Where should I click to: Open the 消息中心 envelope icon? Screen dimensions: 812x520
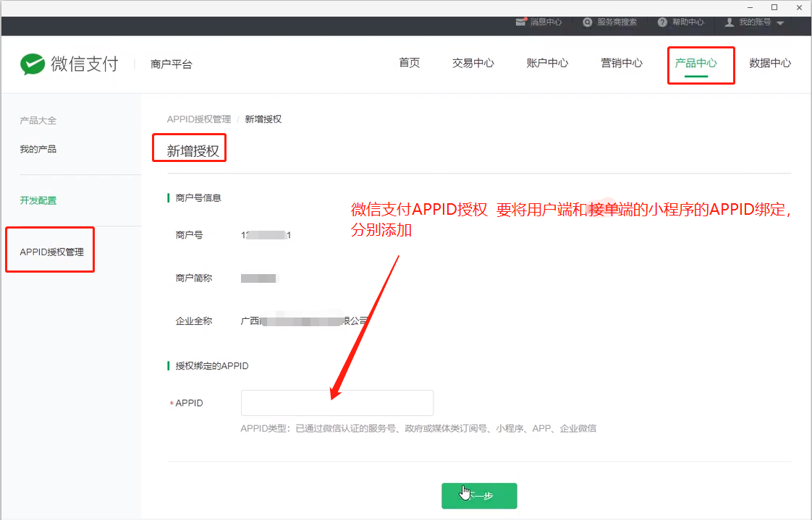(521, 22)
